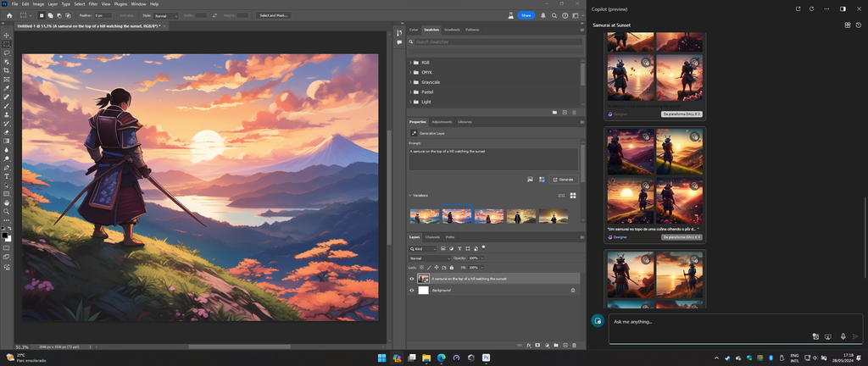Screen dimensions: 868x366
Task: Toggle lock all padlock in Layers panel
Action: click(453, 267)
